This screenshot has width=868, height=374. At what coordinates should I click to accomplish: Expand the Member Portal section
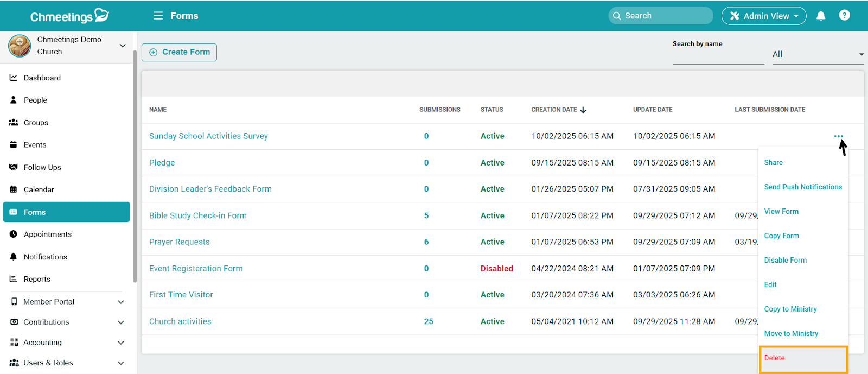(120, 302)
